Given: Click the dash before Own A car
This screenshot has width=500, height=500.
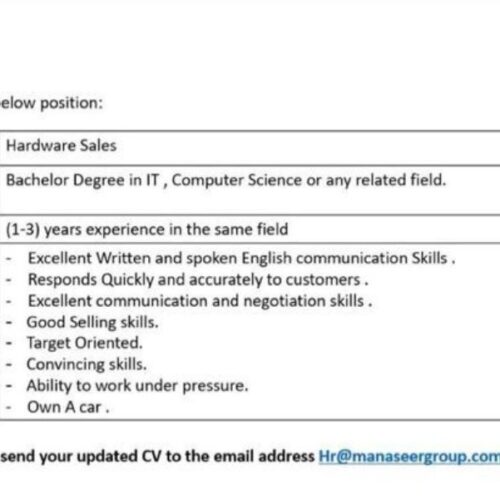Looking at the screenshot, I should (x=9, y=407).
